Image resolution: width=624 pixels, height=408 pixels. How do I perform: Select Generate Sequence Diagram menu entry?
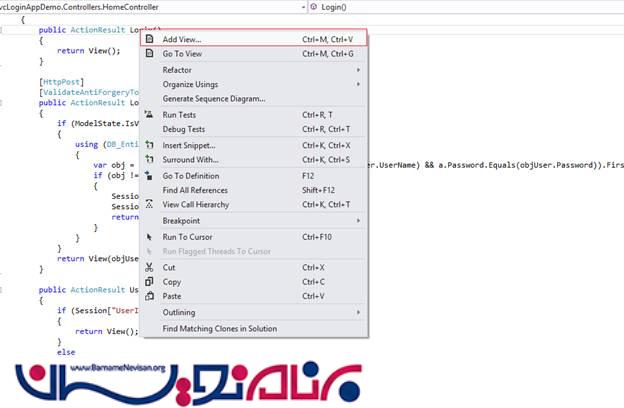(x=214, y=98)
